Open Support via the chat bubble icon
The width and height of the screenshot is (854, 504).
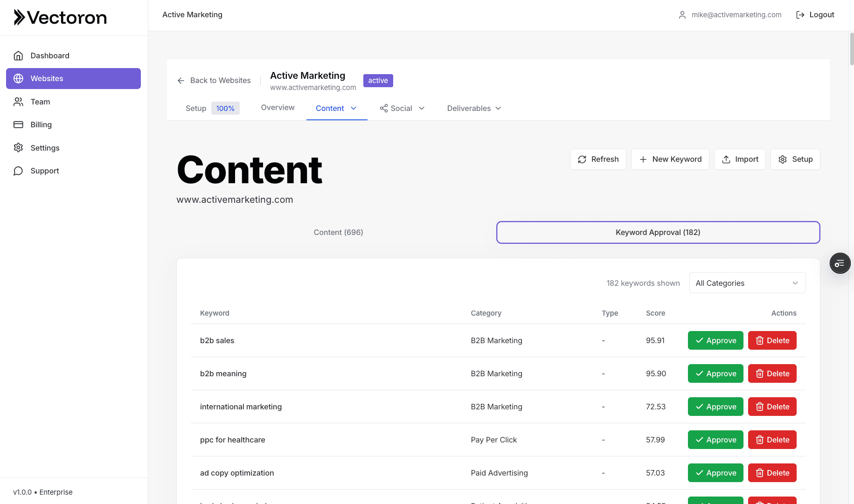point(19,171)
